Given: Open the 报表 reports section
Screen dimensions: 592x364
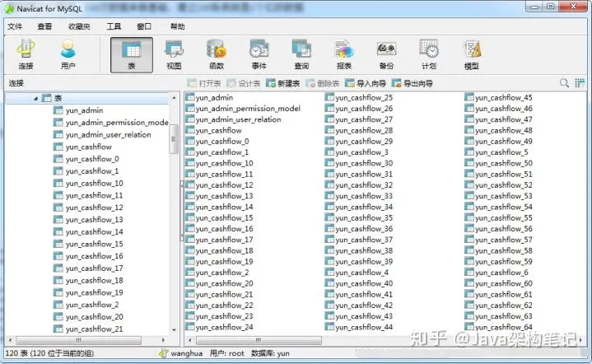Looking at the screenshot, I should tap(344, 54).
